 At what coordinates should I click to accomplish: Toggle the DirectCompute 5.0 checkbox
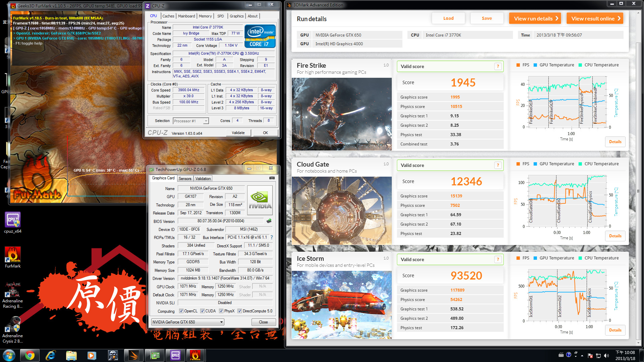coord(239,311)
